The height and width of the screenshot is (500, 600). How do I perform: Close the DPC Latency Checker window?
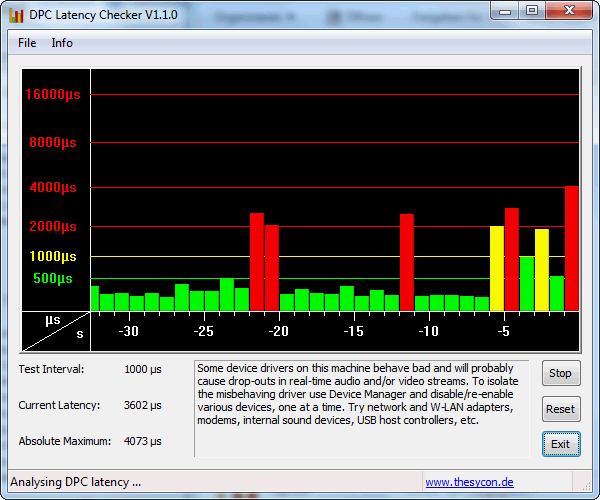pyautogui.click(x=568, y=11)
